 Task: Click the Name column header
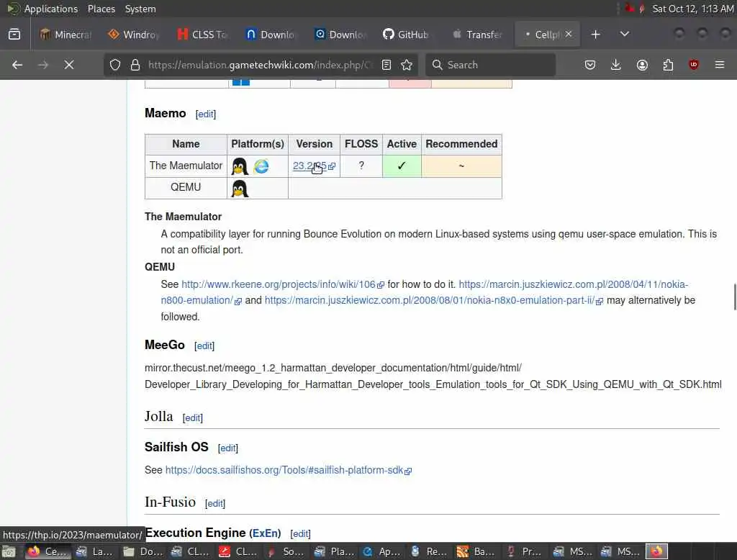[186, 145]
